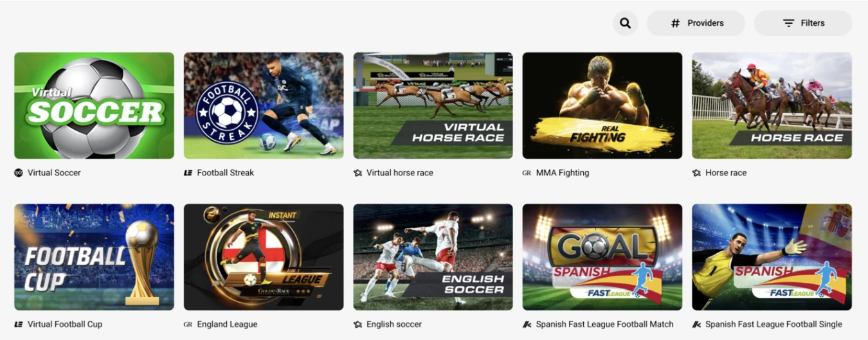868x340 pixels.
Task: Open the Football Streak game thumbnail
Action: (x=264, y=105)
